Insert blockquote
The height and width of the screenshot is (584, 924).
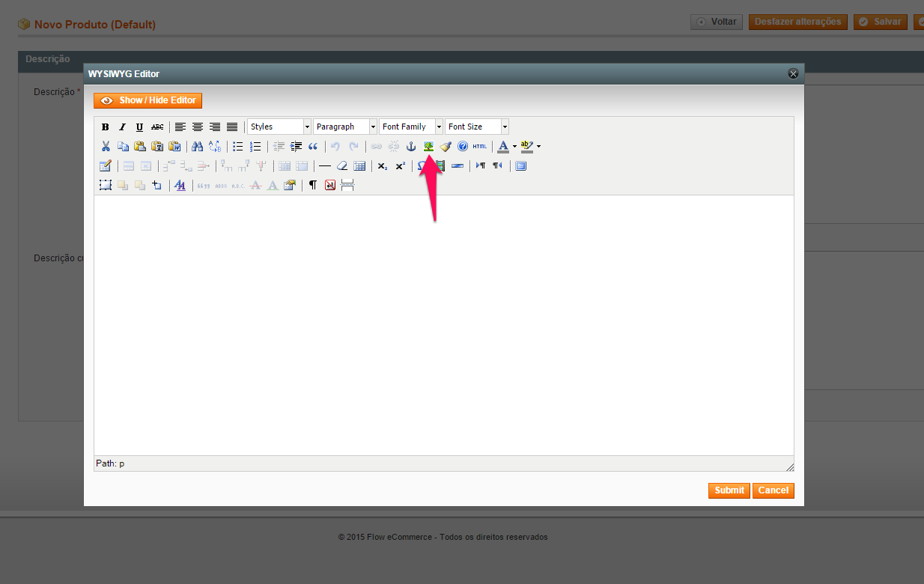coord(313,146)
